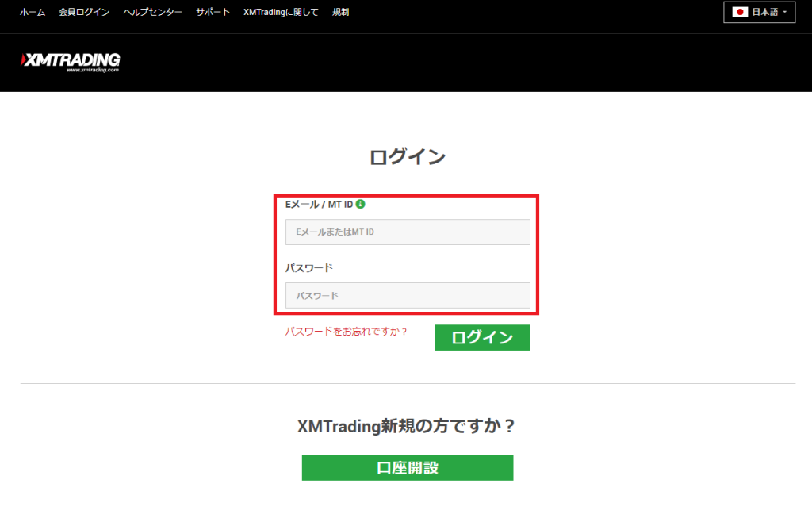Open the ヘルプセンター page
This screenshot has width=812, height=518.
(x=151, y=12)
